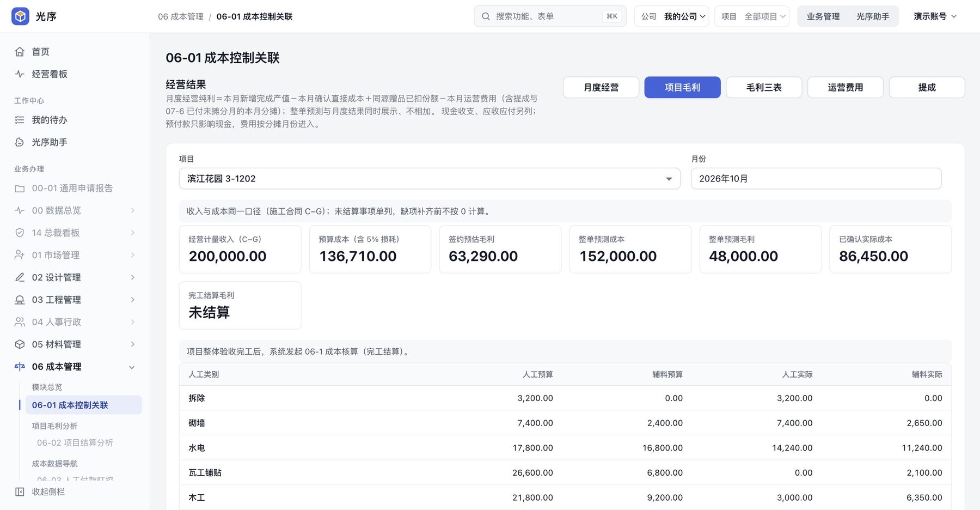Click 整单预测毛利 value 48,000.00
Screen dimensions: 980x510
click(x=744, y=256)
